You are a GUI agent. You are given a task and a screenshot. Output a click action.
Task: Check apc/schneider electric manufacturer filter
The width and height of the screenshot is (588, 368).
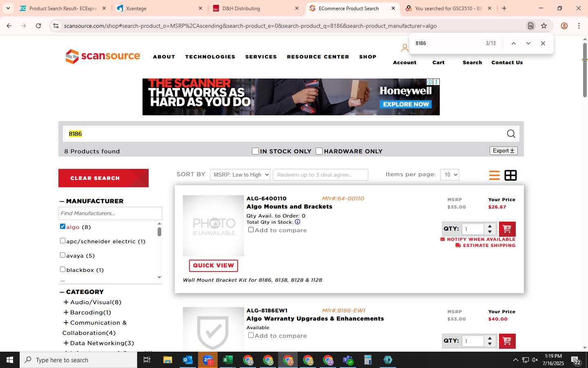coord(62,241)
